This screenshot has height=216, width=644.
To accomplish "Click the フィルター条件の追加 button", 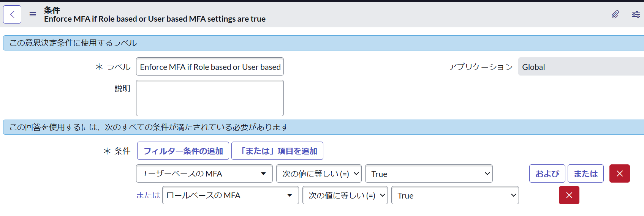I will pos(183,151).
